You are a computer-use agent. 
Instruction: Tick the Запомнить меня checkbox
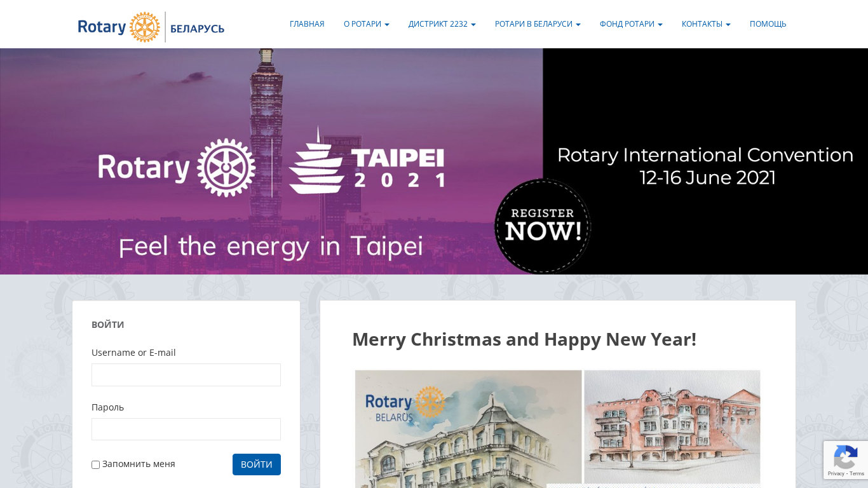(x=95, y=464)
